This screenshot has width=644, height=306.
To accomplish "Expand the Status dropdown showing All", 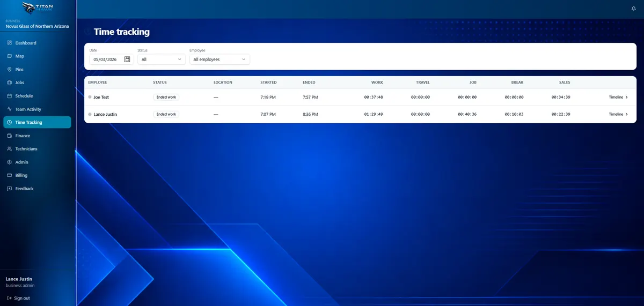I will tap(162, 59).
